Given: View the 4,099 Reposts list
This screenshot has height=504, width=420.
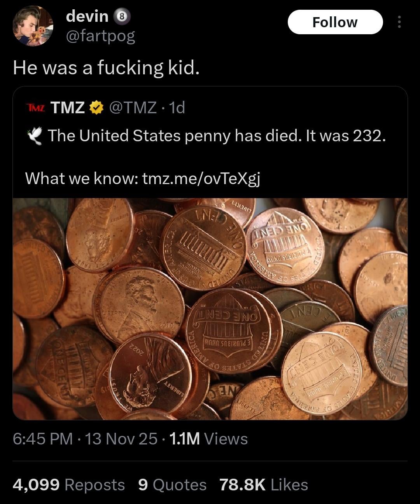Looking at the screenshot, I should (69, 485).
